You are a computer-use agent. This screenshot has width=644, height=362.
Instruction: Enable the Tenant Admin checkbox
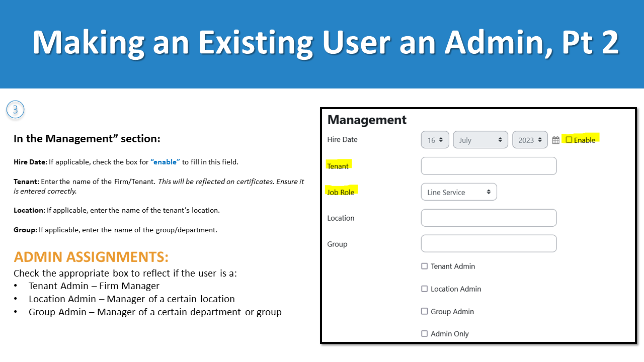(424, 266)
